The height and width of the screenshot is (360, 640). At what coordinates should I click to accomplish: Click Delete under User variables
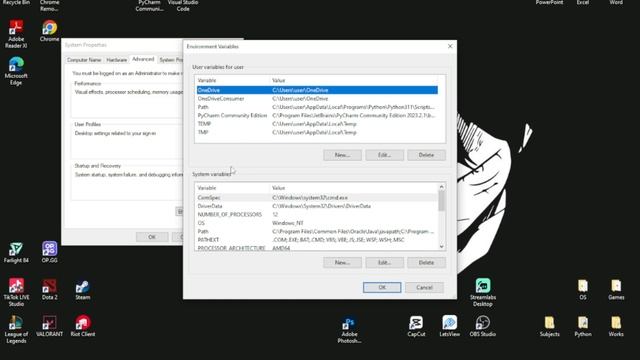click(x=426, y=155)
